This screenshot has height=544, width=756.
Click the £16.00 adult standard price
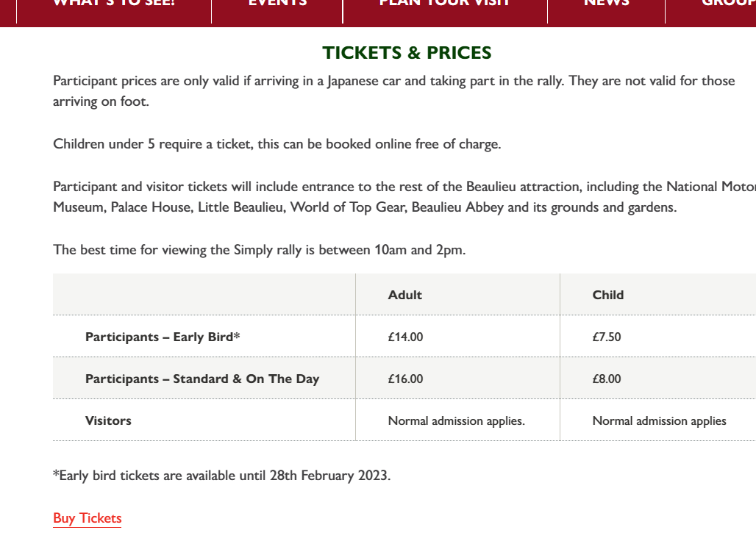pos(406,379)
